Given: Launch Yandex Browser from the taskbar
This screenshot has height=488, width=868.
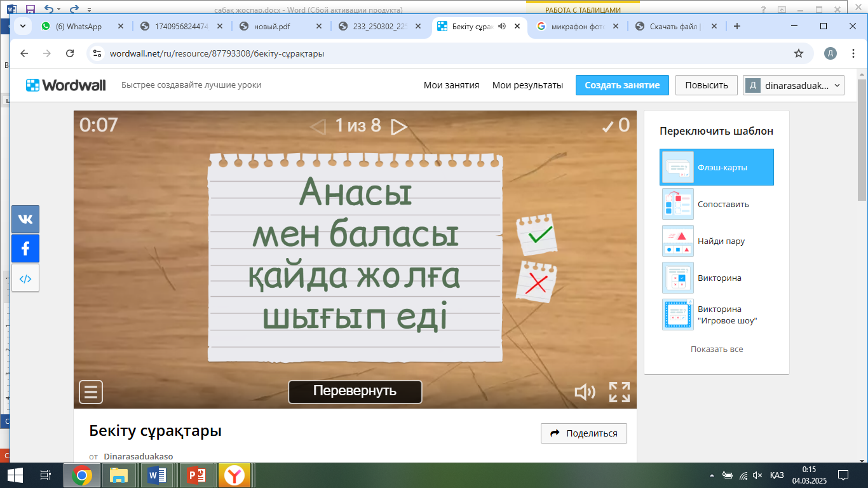Looking at the screenshot, I should coord(236,475).
